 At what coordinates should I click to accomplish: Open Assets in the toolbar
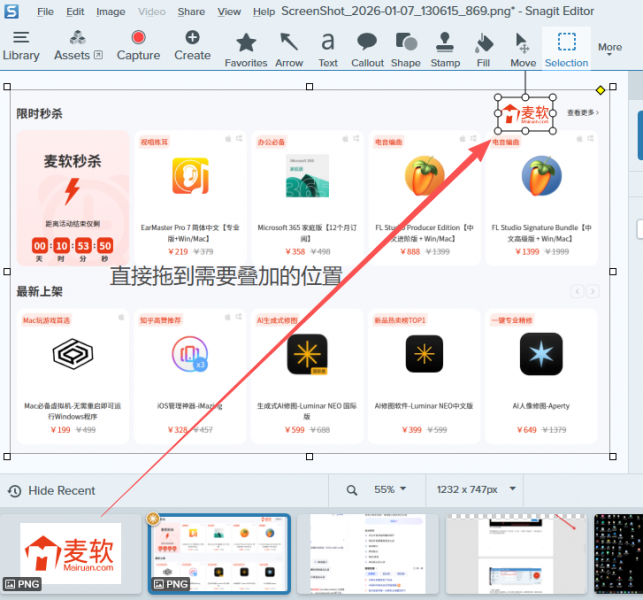[78, 45]
